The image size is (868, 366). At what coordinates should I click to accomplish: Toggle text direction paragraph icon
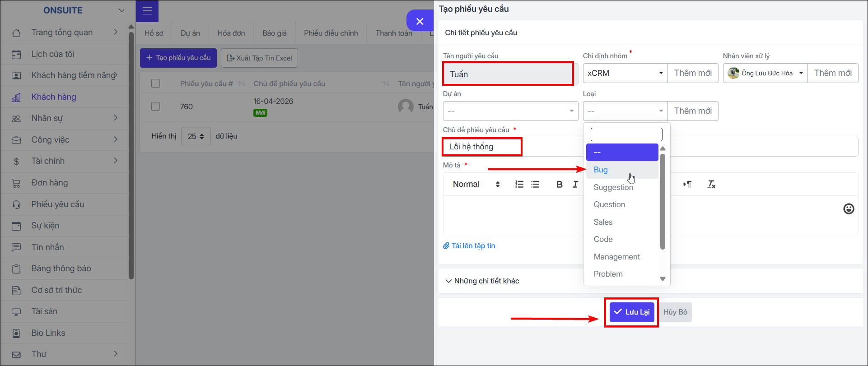[687, 184]
